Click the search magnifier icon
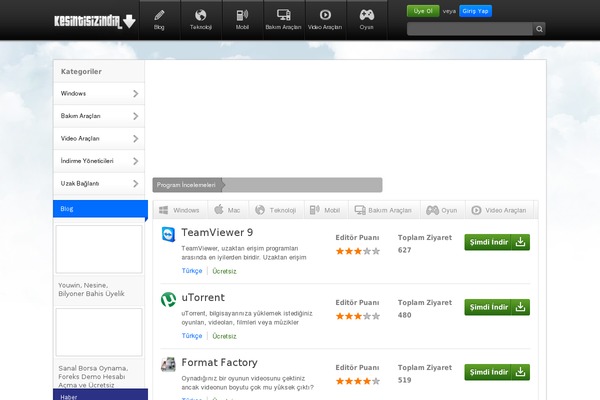This screenshot has width=600, height=400. click(539, 29)
